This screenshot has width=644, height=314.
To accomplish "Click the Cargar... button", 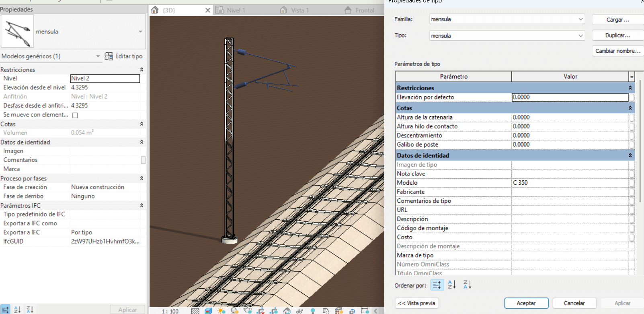I will pos(617,19).
